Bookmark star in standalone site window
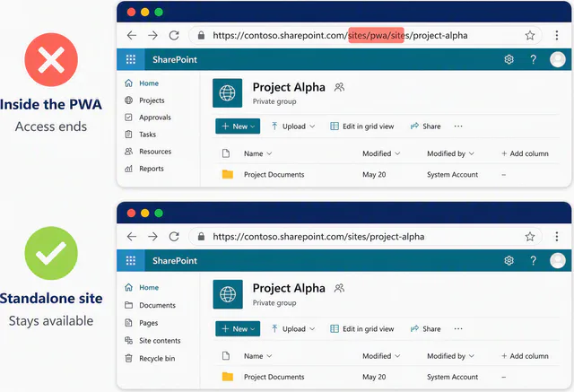 coord(530,237)
